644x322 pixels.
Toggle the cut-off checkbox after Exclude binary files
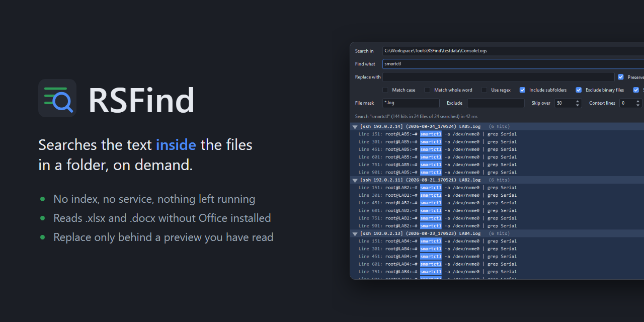pyautogui.click(x=636, y=90)
